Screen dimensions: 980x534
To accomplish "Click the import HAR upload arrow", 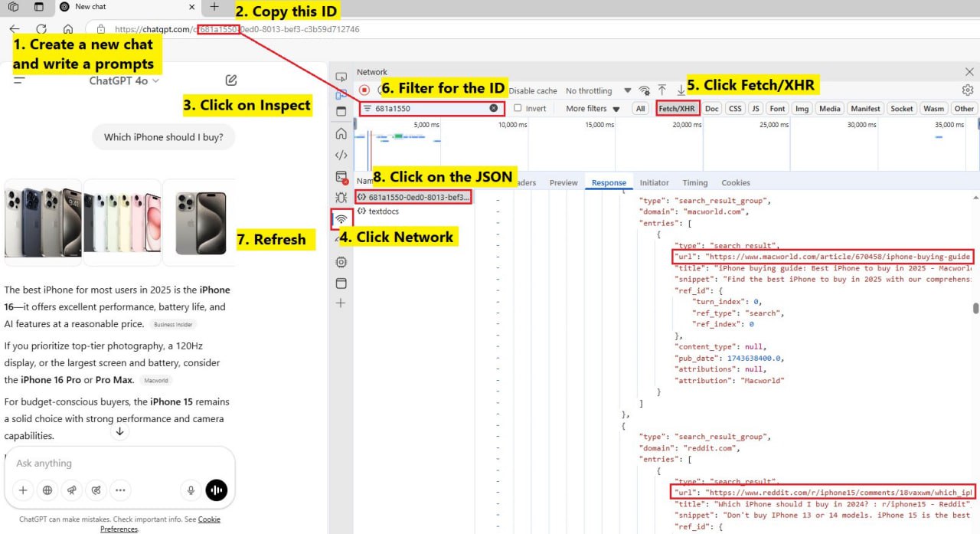I will pyautogui.click(x=662, y=90).
